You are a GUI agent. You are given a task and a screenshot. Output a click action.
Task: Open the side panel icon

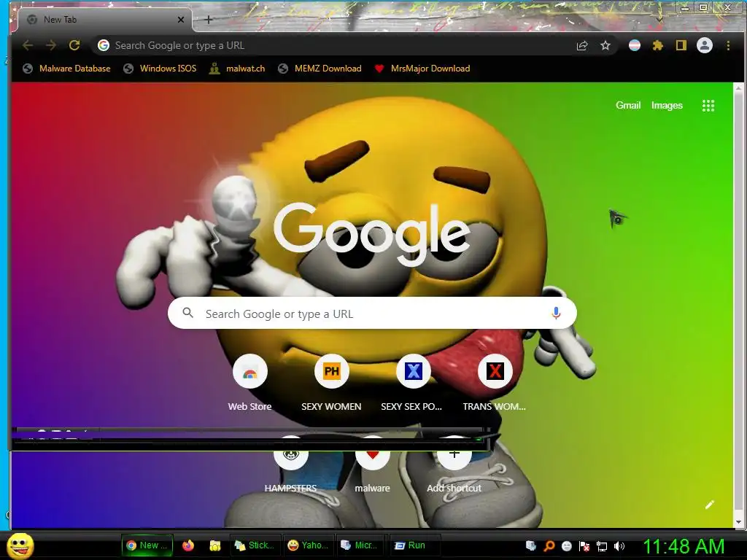coord(681,45)
